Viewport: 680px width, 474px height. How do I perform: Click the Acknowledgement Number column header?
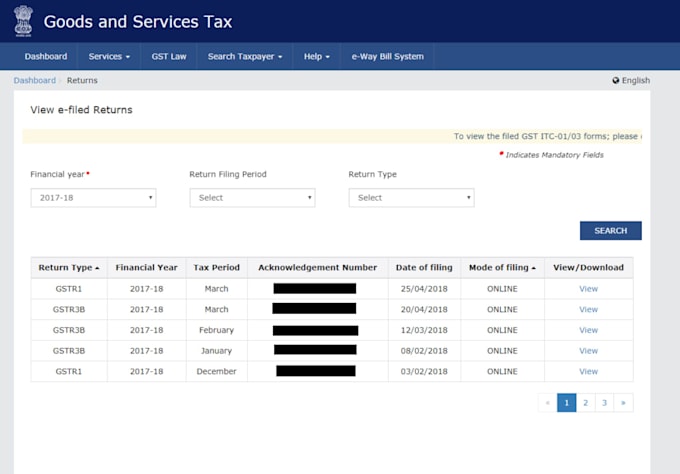pos(317,268)
